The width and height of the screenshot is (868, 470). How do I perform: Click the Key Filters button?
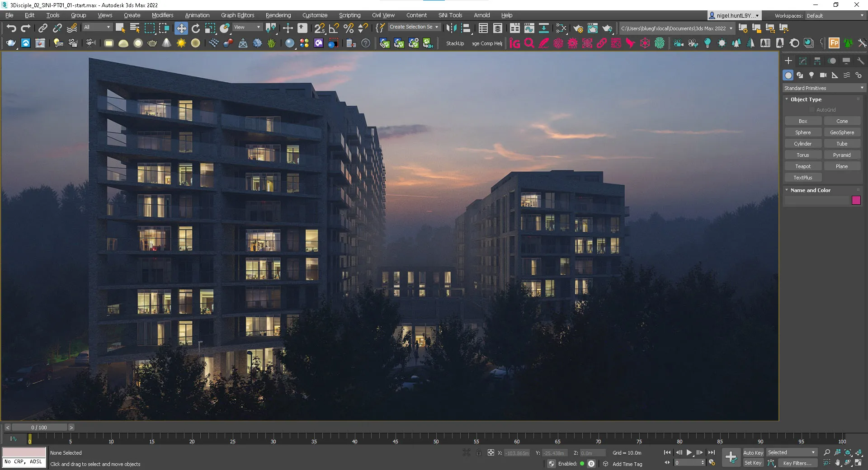pyautogui.click(x=797, y=463)
